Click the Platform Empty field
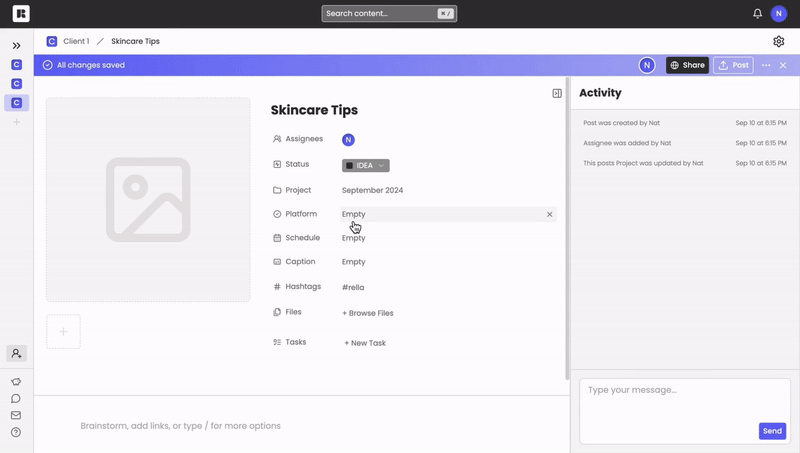Viewport: 800px width, 453px height. pyautogui.click(x=448, y=214)
